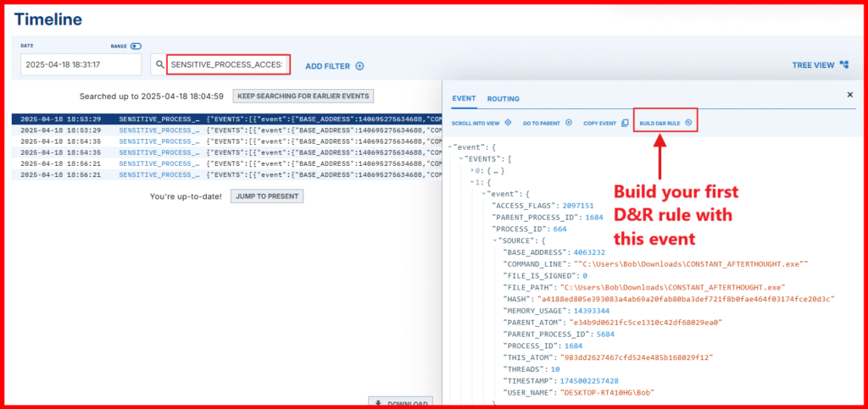Click the Date input field
This screenshot has width=868, height=409.
click(x=81, y=64)
